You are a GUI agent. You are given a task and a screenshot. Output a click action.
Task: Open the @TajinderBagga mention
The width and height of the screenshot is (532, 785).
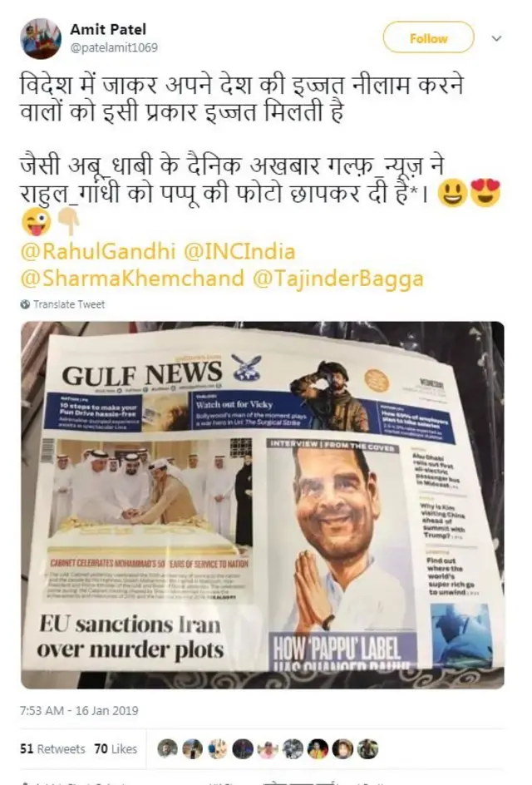[x=338, y=279]
